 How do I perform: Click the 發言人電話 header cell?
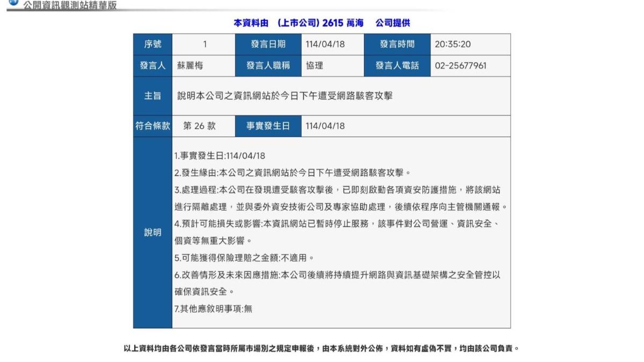(x=397, y=66)
